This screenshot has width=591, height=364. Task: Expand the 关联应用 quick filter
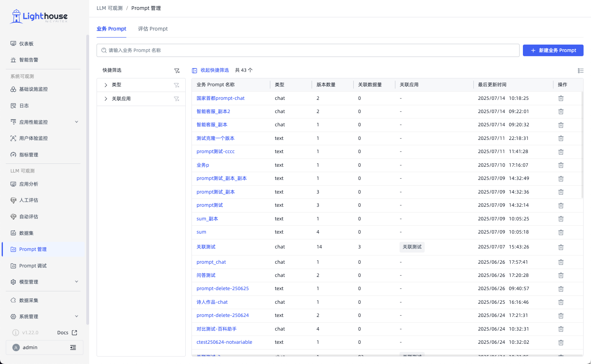point(106,99)
